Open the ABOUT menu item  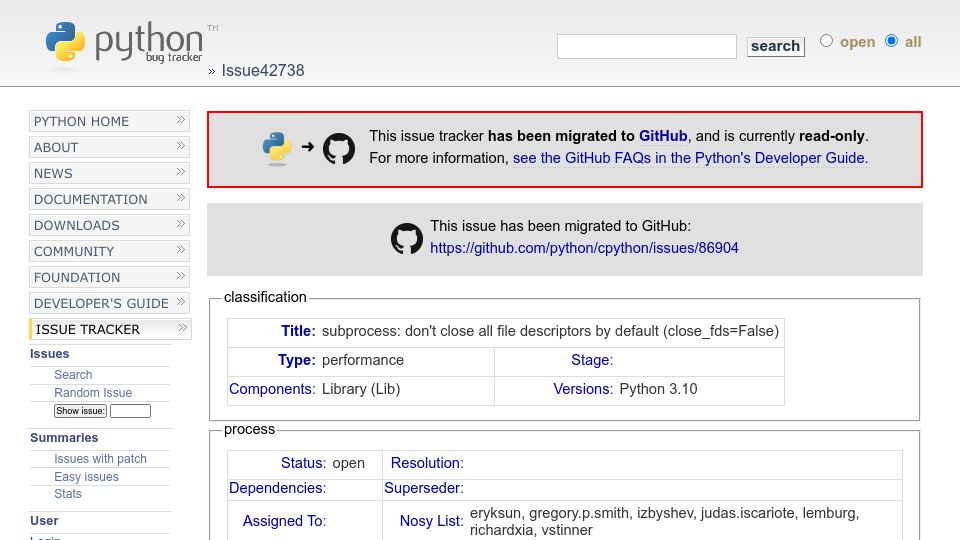pyautogui.click(x=109, y=148)
